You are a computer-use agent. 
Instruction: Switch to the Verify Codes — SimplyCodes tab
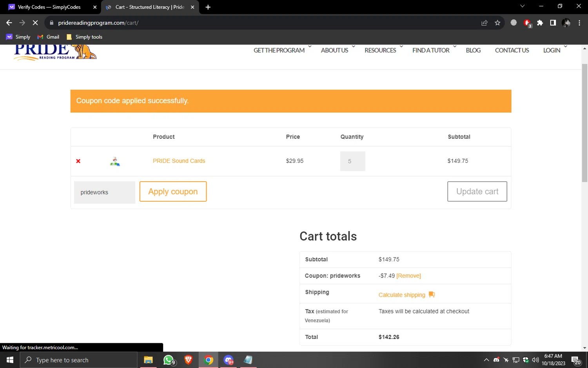tap(49, 7)
